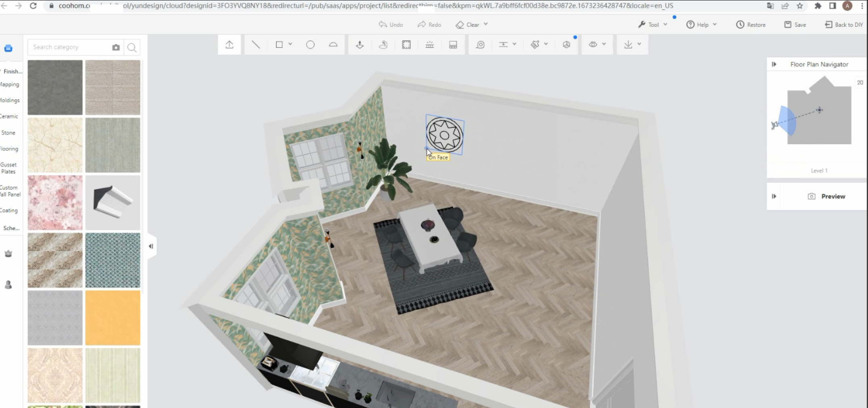Screen dimensions: 868x408
Task: Click the Redo button
Action: [429, 25]
